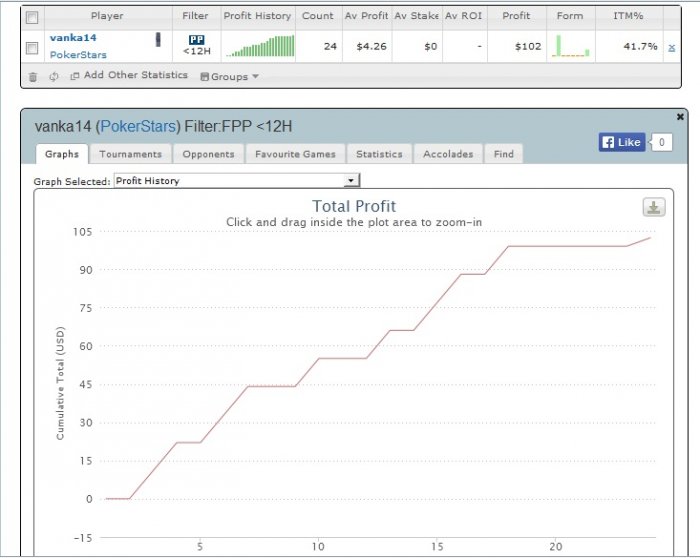This screenshot has width=700, height=558.
Task: Check the vanka14 row checkbox
Action: [32, 48]
